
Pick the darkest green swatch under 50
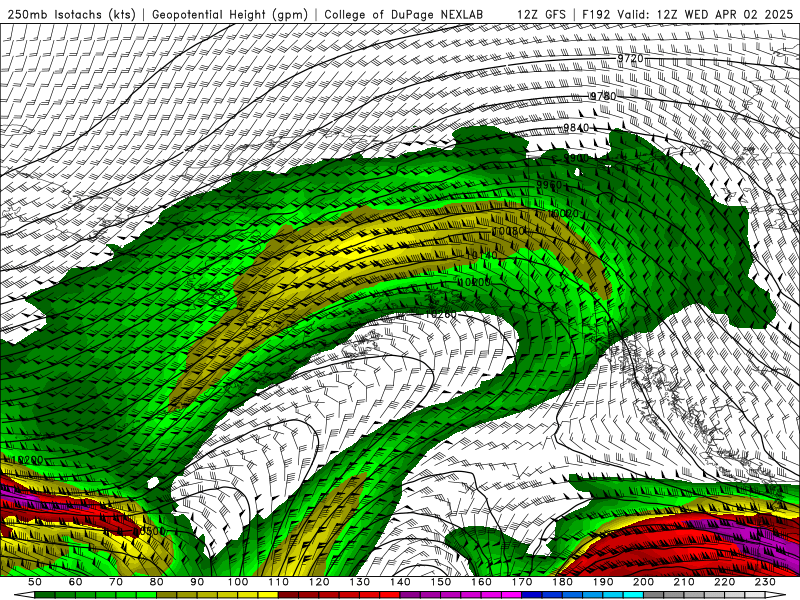pyautogui.click(x=44, y=595)
